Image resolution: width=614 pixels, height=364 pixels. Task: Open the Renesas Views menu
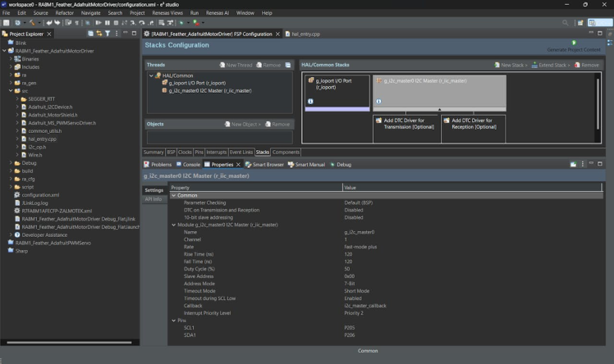pyautogui.click(x=167, y=13)
